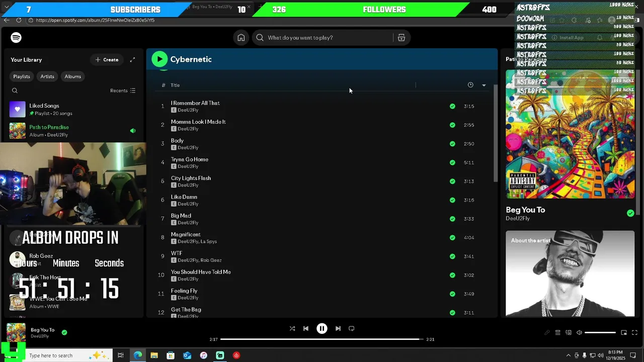Seek on the playback progress bar

click(x=322, y=339)
